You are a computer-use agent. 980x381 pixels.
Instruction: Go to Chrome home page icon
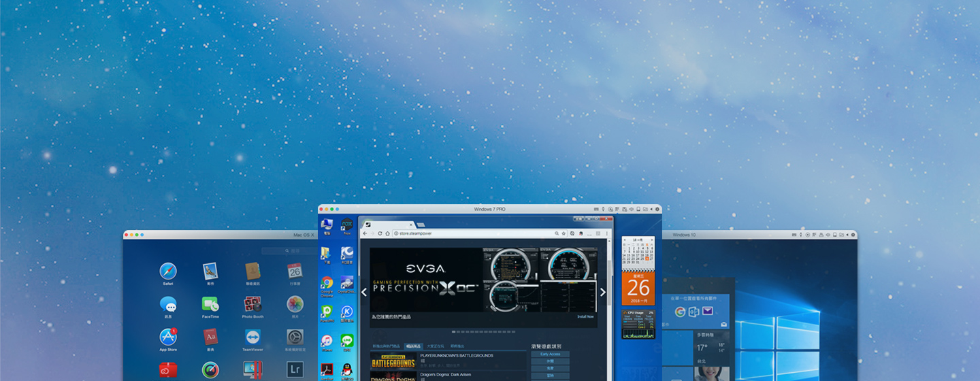[387, 233]
